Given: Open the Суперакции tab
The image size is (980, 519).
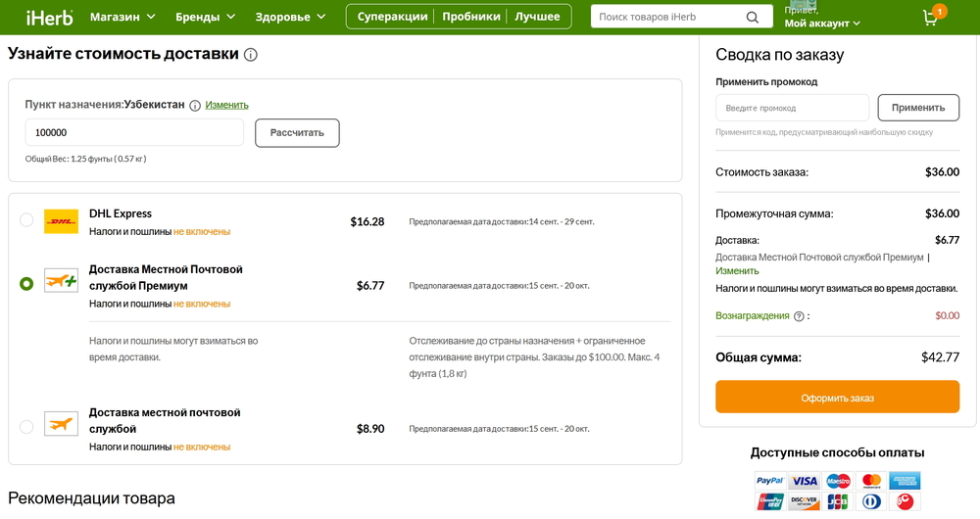Looking at the screenshot, I should (x=392, y=17).
